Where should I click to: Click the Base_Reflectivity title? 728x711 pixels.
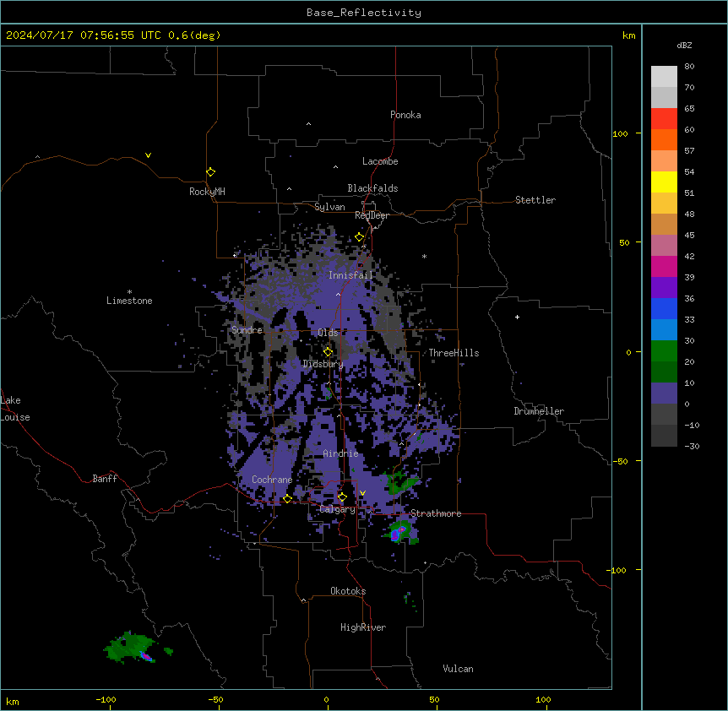(364, 13)
